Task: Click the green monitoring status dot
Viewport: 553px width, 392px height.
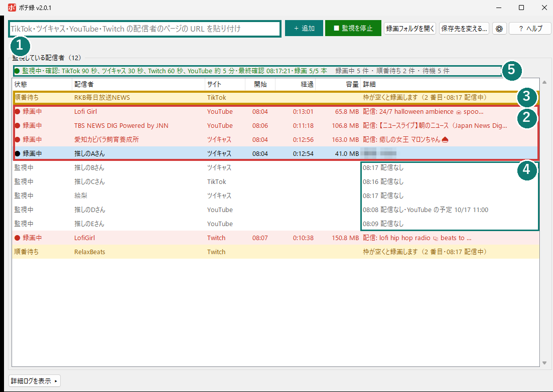Action: click(17, 71)
